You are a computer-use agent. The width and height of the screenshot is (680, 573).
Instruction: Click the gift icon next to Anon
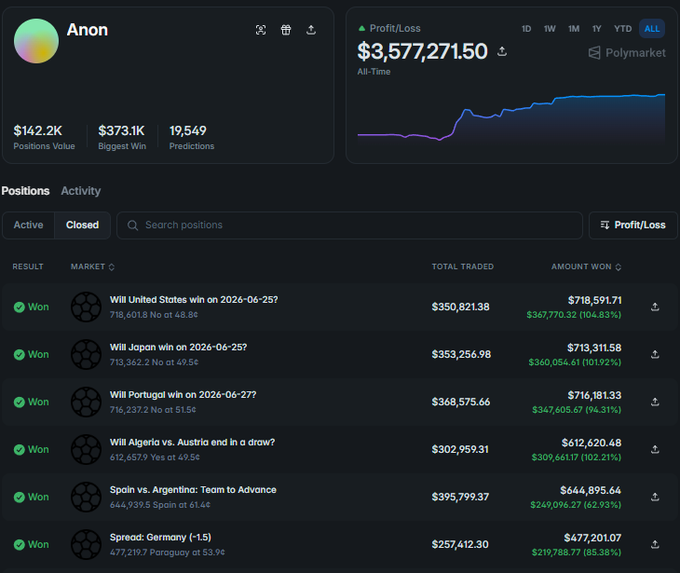point(286,30)
